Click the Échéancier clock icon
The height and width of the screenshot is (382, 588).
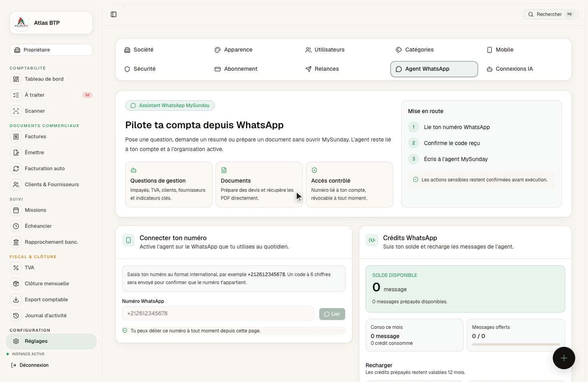pyautogui.click(x=16, y=226)
